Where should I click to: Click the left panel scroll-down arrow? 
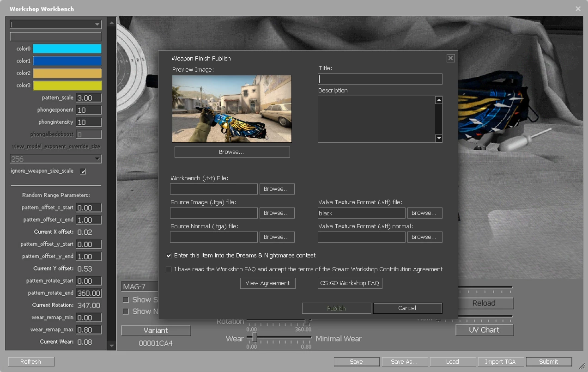tap(111, 345)
